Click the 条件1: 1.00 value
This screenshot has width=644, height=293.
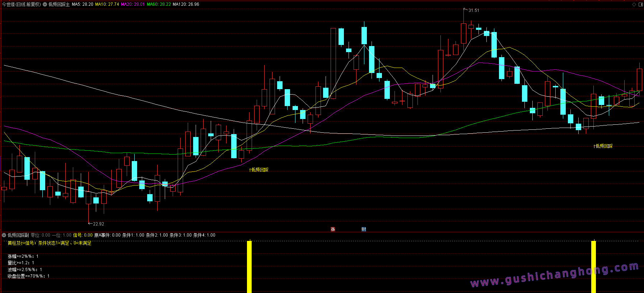click(x=133, y=235)
